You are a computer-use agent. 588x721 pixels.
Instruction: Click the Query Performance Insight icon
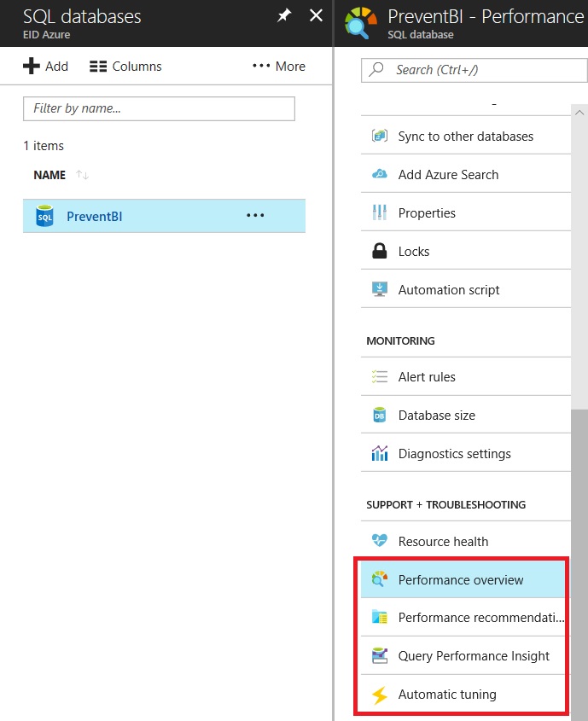pos(379,655)
